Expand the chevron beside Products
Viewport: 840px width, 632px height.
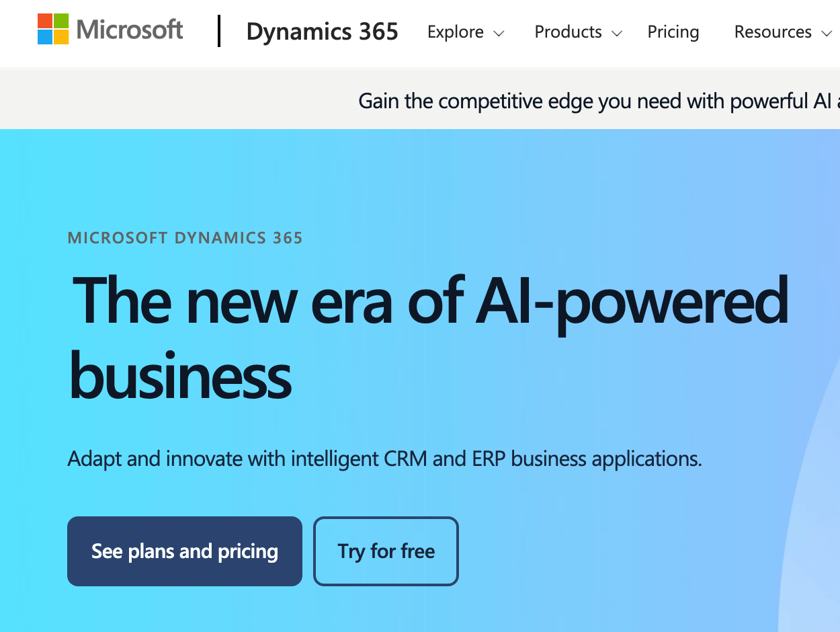point(618,33)
